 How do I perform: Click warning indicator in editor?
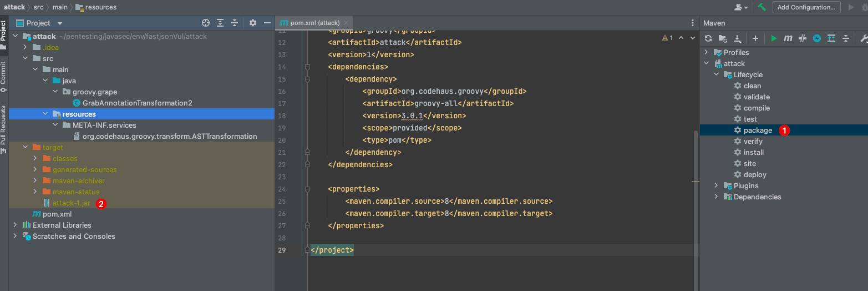click(667, 38)
